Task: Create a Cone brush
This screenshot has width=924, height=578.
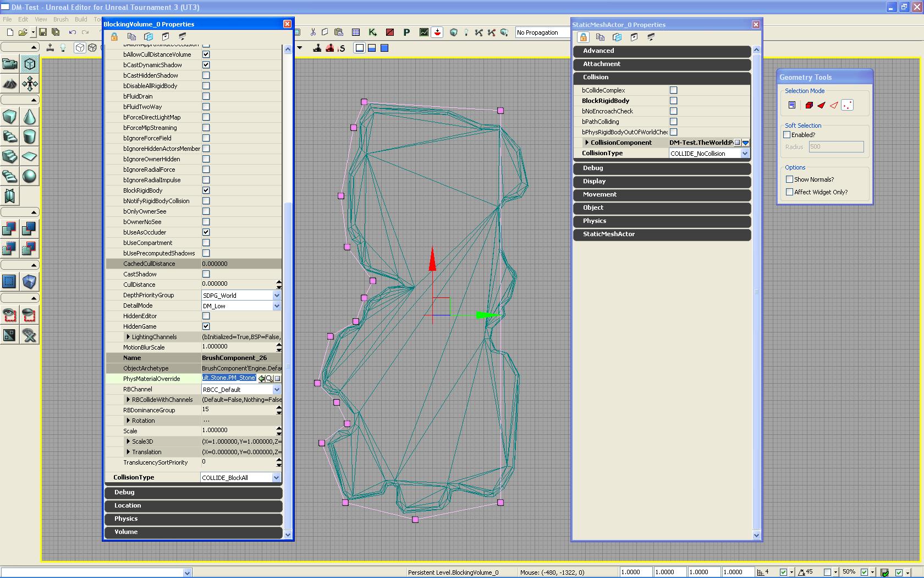Action: (x=30, y=117)
